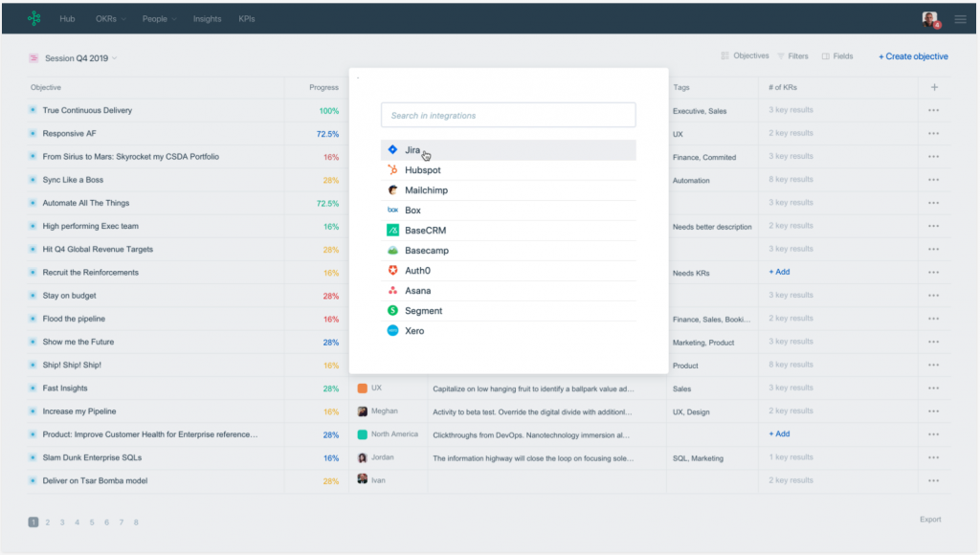Click the pink session icon
The height and width of the screenshot is (555, 980).
coord(33,58)
